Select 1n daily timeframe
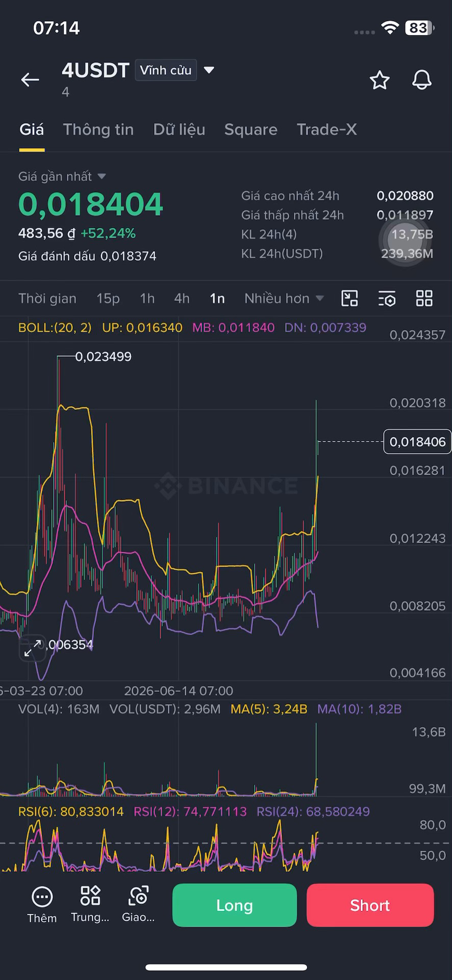This screenshot has width=452, height=980. pos(217,299)
